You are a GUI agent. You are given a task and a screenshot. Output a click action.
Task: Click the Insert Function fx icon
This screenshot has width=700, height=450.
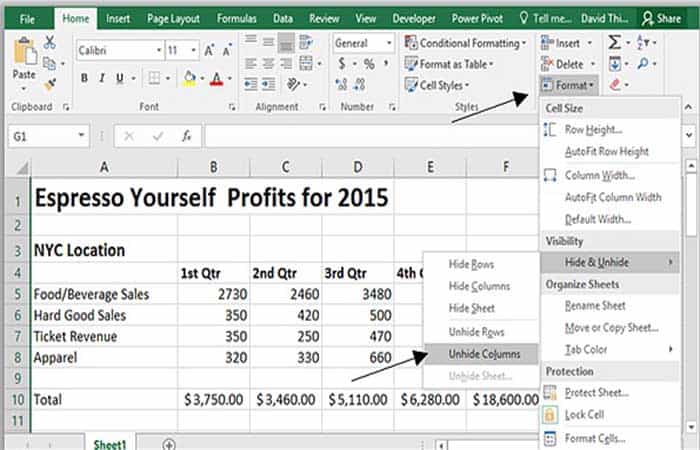click(187, 136)
